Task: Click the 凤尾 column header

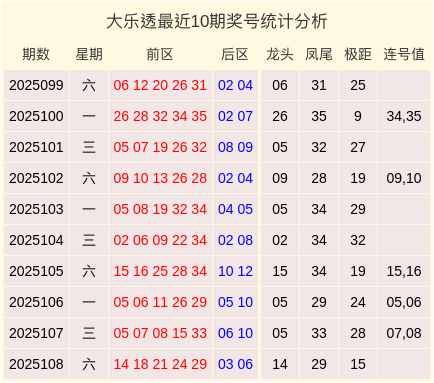Action: tap(319, 54)
